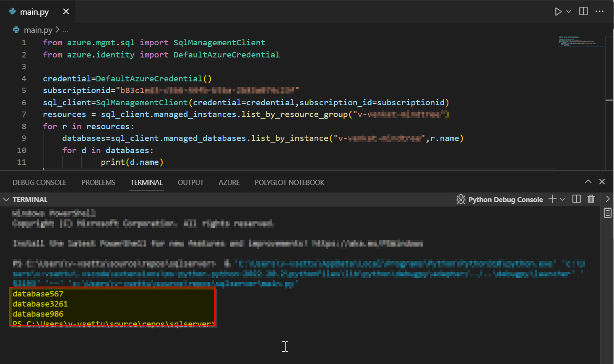Open the new terminal launch profile dropdown
This screenshot has width=614, height=364.
(562, 199)
